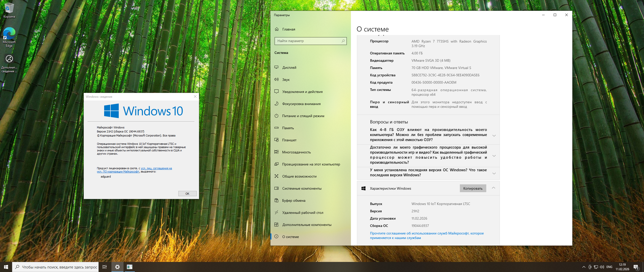Collapse the Windows specifications section

coord(493,188)
